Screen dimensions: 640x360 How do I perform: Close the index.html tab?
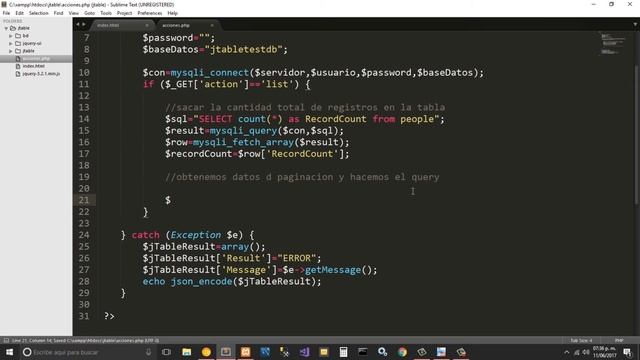(147, 25)
